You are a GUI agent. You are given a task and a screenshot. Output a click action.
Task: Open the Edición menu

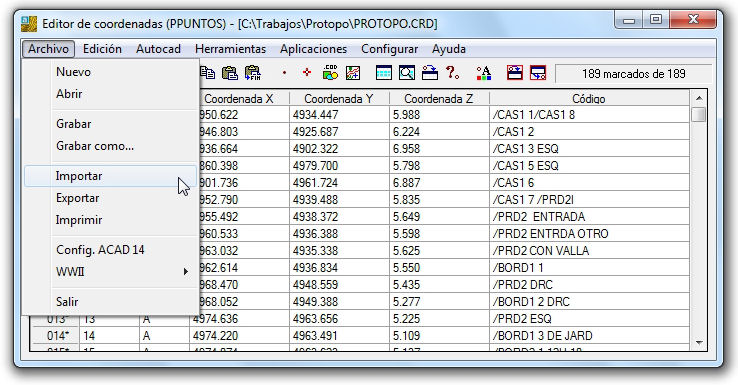[102, 49]
